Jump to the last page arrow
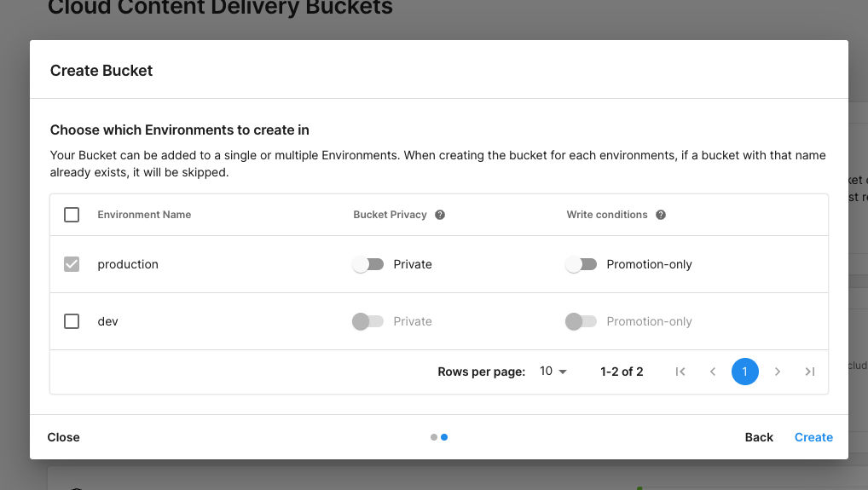 [810, 372]
